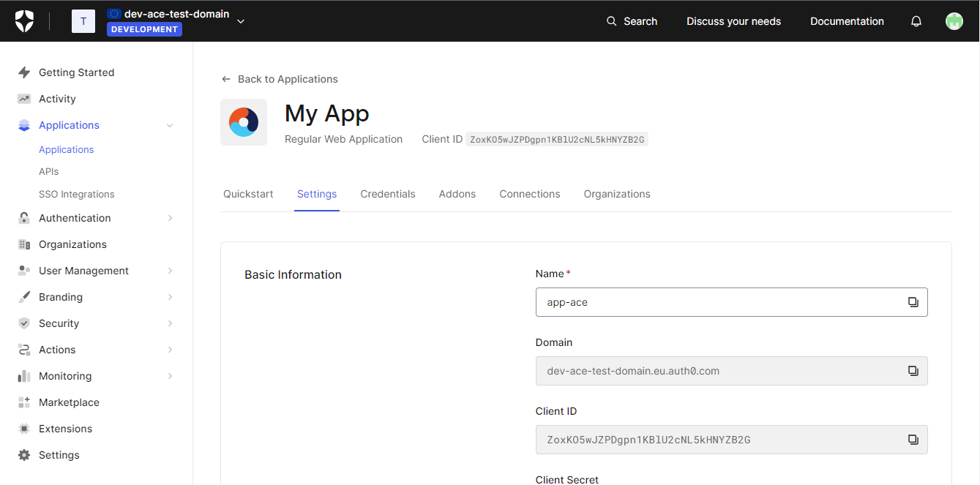Expand the Authentication section chevron
This screenshot has width=980, height=485.
pos(170,217)
